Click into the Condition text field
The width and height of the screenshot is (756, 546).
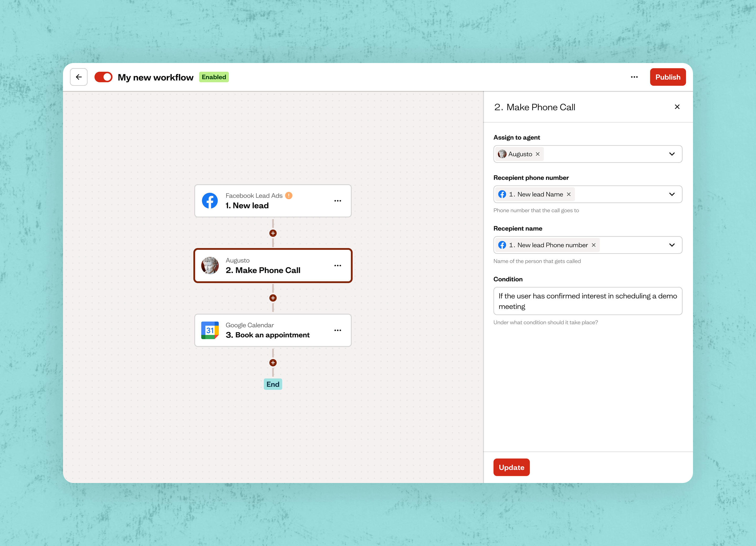click(587, 301)
